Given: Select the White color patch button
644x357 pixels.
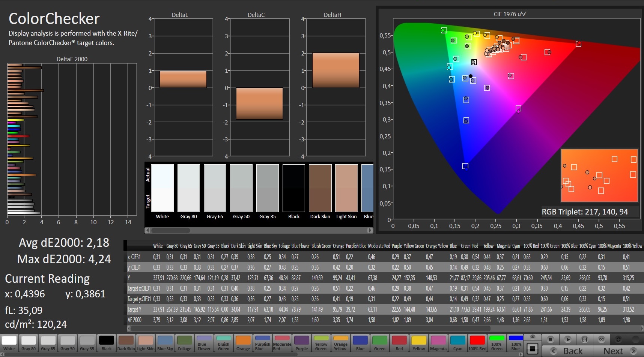Looking at the screenshot, I should pyautogui.click(x=9, y=343).
